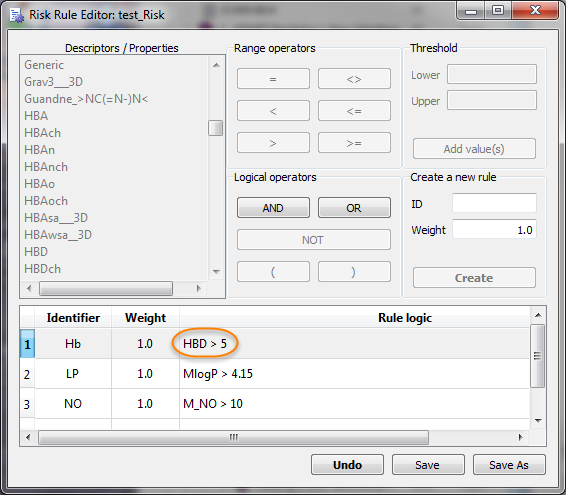Screen dimensions: 566x495
Task: Click the not-equal <> operator button
Action: (354, 79)
